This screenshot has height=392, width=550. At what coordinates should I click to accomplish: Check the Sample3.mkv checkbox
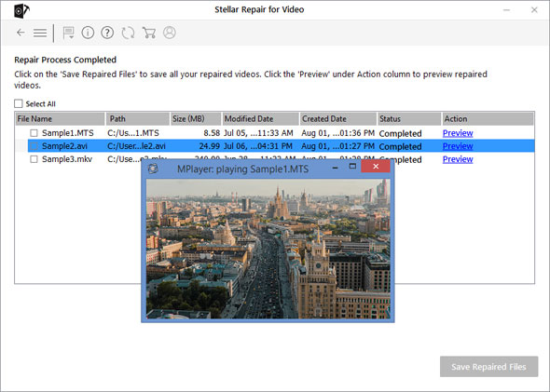pos(34,159)
